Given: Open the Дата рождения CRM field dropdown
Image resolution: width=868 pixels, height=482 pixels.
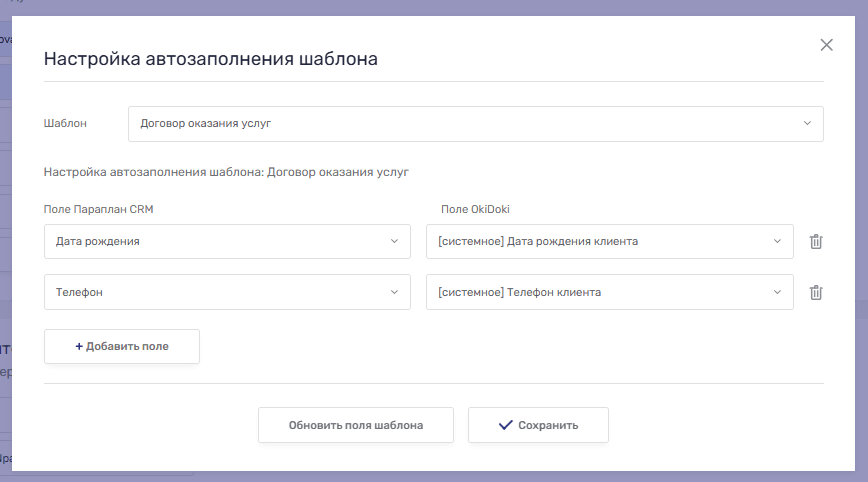Looking at the screenshot, I should (x=228, y=241).
